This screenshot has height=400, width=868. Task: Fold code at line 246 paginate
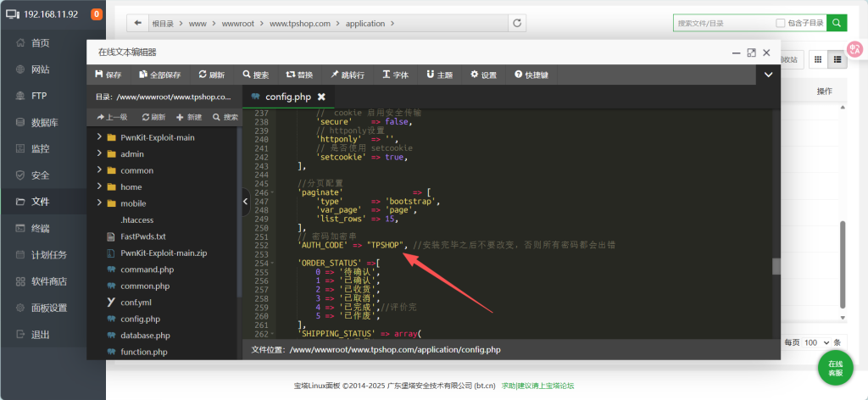tap(273, 192)
